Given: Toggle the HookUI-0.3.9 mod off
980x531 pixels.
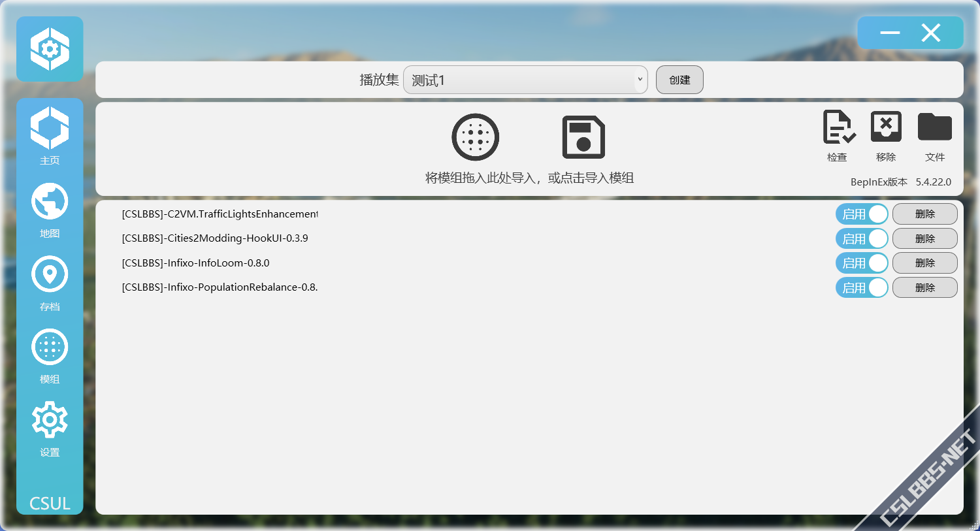Looking at the screenshot, I should tap(862, 238).
